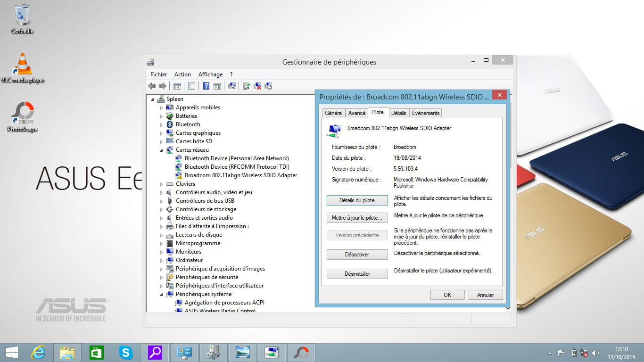Viewport: 644px width, 362px height.
Task: Switch to the Device Manager taskbar button
Action: pyautogui.click(x=214, y=353)
